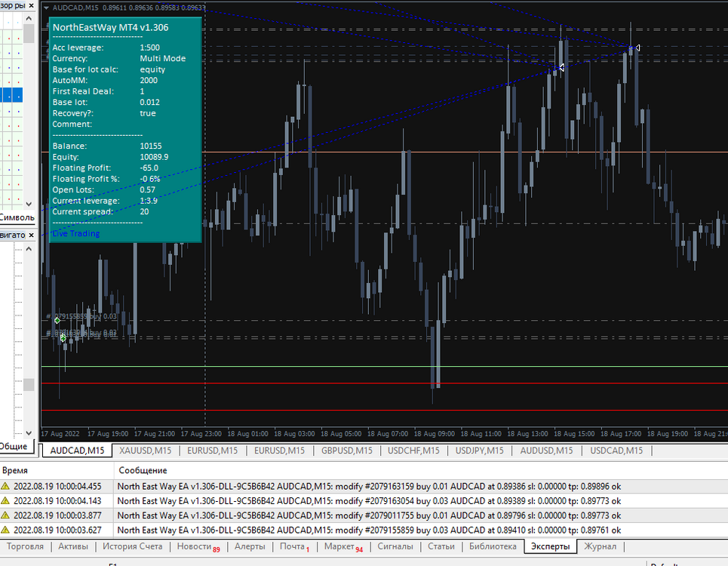The width and height of the screenshot is (728, 566).
Task: Open the Почта tab
Action: [x=294, y=546]
